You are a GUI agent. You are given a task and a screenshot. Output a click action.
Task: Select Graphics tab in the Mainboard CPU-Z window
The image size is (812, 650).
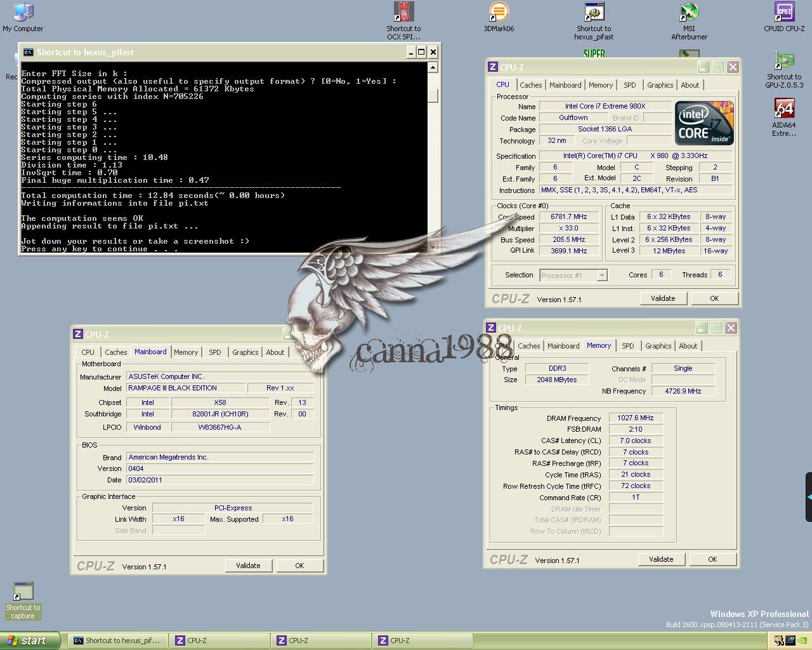click(245, 352)
